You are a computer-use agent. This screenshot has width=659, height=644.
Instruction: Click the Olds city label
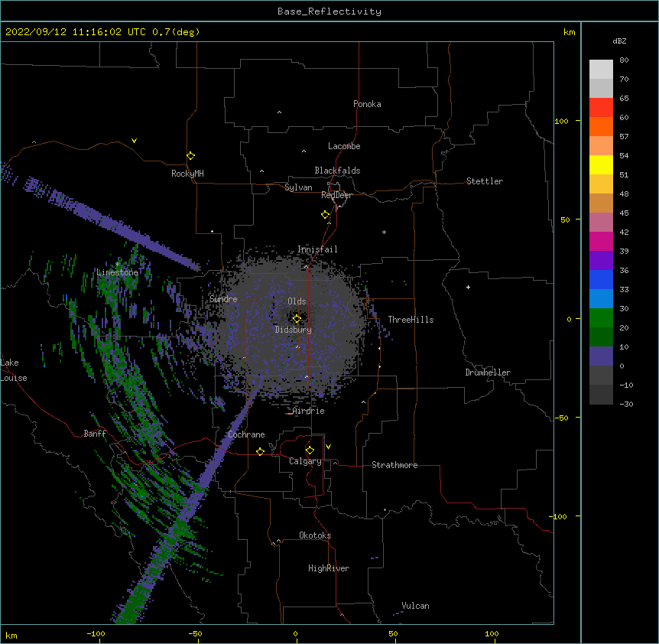point(297,301)
